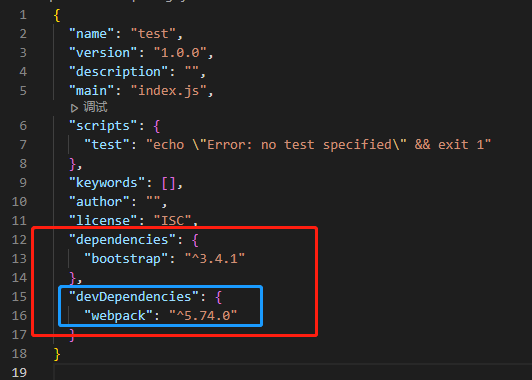Click the 调试 debug CodeLens link

[95, 107]
